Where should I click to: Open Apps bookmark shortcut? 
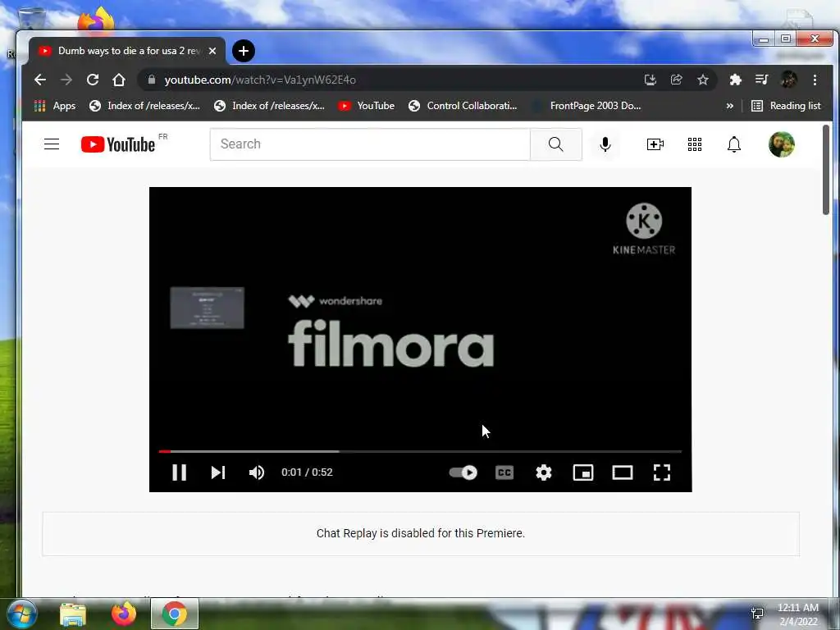click(55, 106)
